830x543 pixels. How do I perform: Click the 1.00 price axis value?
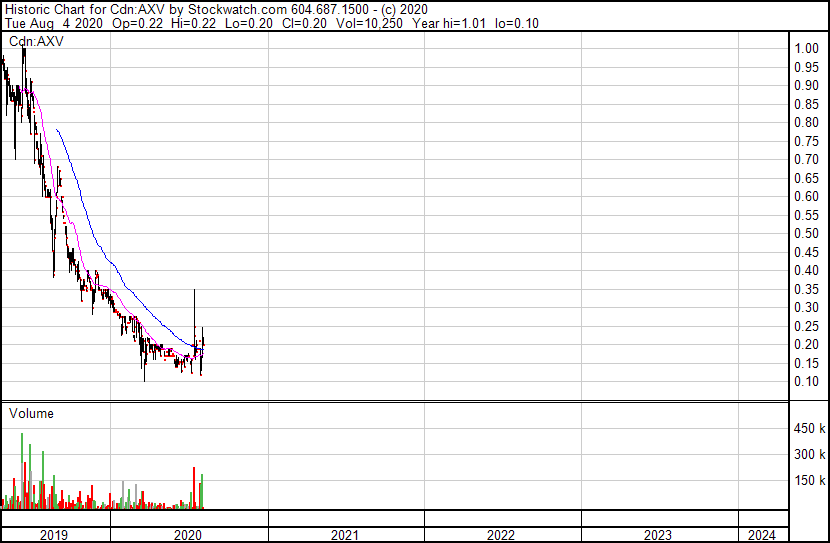point(807,48)
